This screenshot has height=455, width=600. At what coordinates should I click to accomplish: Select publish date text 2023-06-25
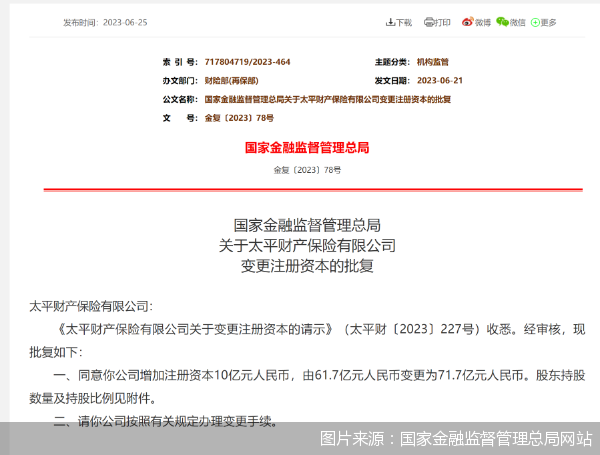pyautogui.click(x=125, y=23)
